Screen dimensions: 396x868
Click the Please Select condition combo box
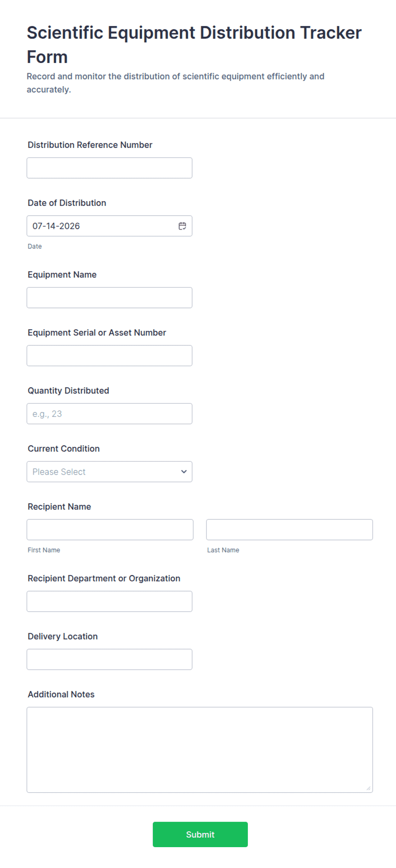tap(109, 472)
